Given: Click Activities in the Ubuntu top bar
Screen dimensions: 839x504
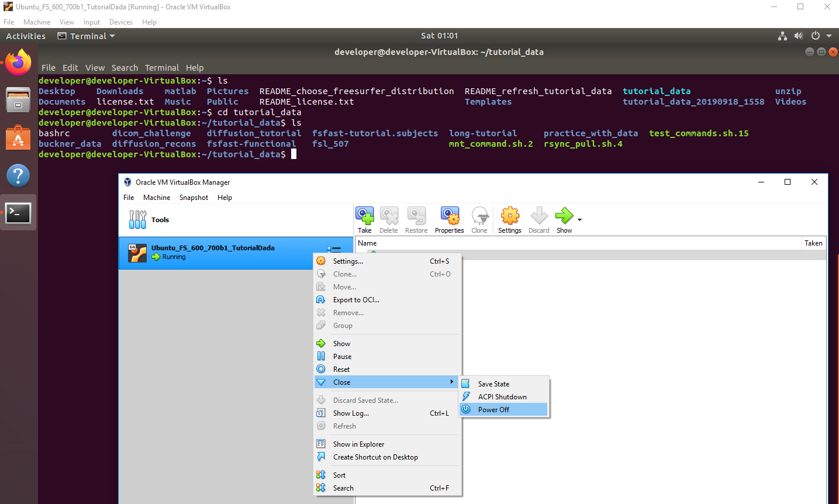Looking at the screenshot, I should point(26,36).
